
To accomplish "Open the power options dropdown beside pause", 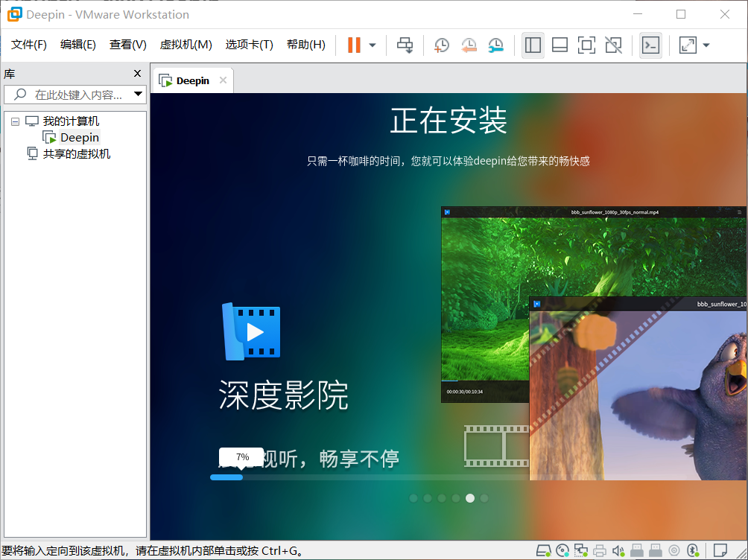I will pyautogui.click(x=373, y=45).
